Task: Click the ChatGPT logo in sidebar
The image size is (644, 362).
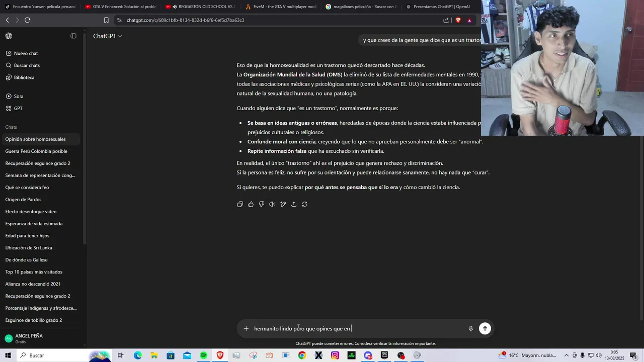Action: point(9,36)
